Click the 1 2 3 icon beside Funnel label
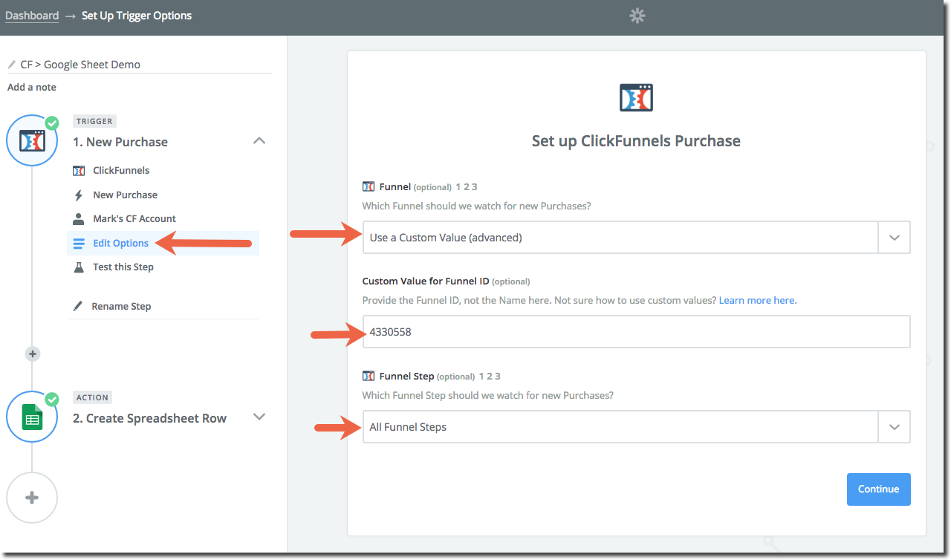 pos(467,186)
